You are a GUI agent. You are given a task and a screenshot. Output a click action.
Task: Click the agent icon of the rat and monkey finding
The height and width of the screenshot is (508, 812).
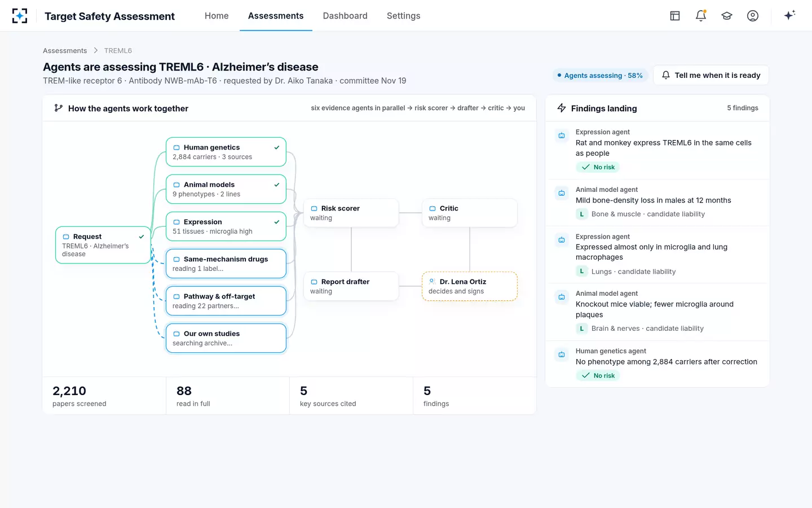[562, 135]
